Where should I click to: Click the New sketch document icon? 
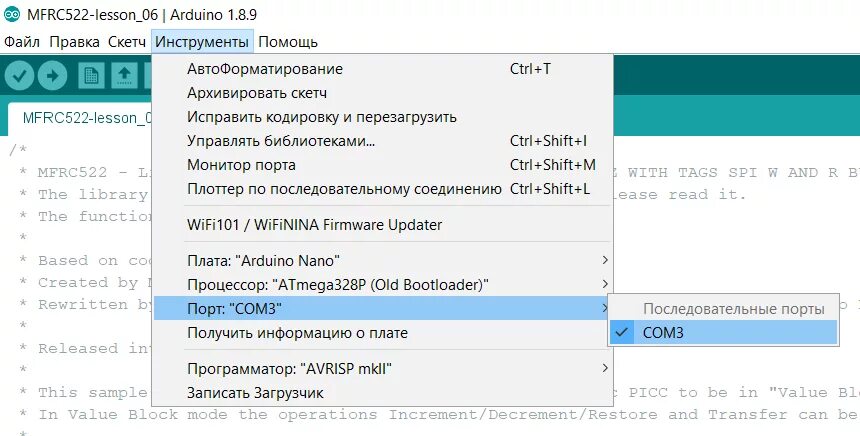91,75
